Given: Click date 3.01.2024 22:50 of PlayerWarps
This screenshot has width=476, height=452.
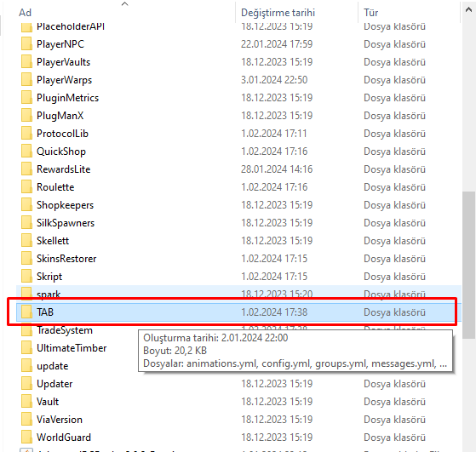Looking at the screenshot, I should tap(274, 80).
